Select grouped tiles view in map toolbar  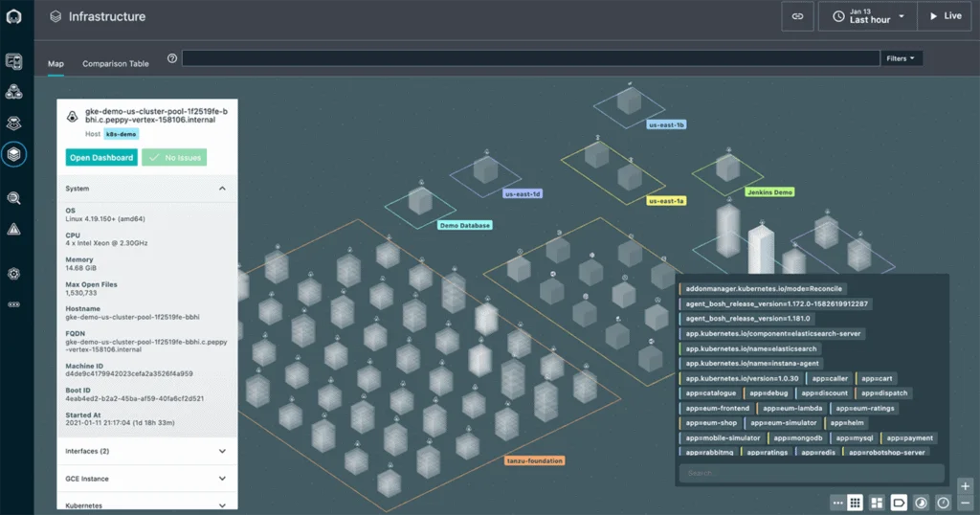pos(877,503)
